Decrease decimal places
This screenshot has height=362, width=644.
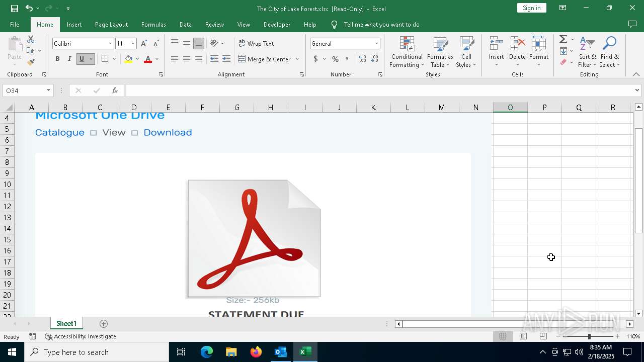[x=375, y=59]
